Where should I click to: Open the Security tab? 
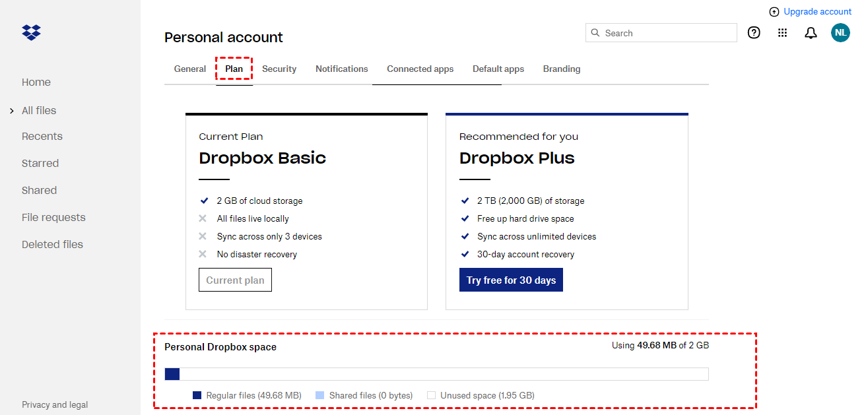click(x=279, y=69)
